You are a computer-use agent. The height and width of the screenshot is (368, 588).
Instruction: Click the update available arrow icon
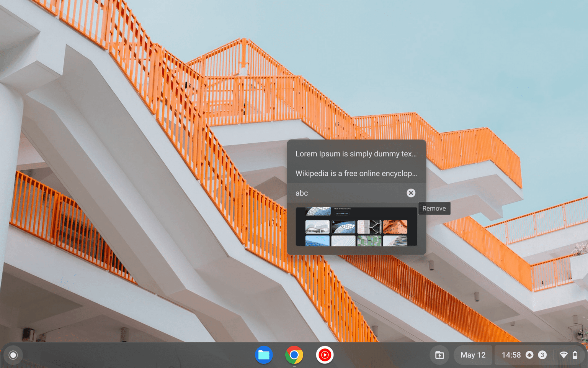coord(530,355)
